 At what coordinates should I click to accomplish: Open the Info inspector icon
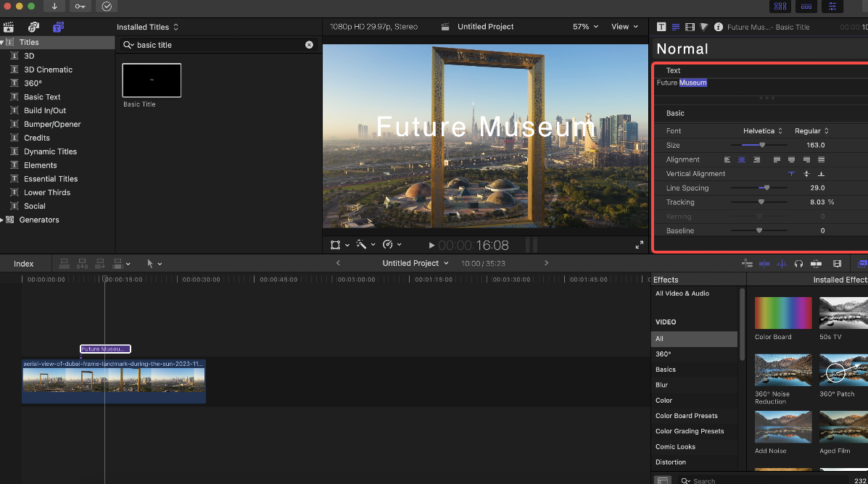pos(719,27)
